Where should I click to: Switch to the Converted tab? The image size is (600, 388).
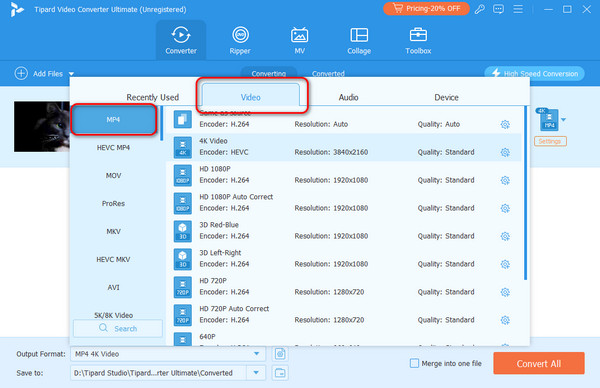328,73
